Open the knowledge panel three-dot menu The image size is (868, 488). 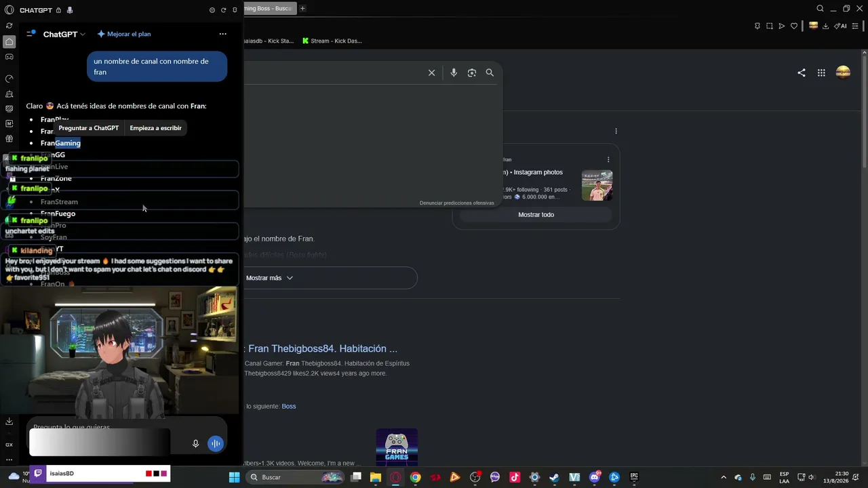pyautogui.click(x=616, y=131)
